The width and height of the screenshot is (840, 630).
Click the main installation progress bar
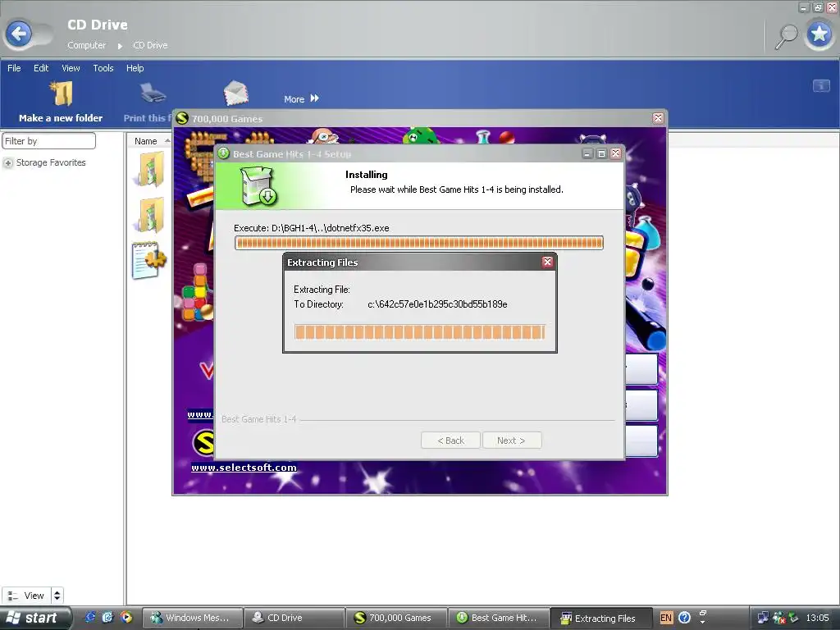(419, 243)
